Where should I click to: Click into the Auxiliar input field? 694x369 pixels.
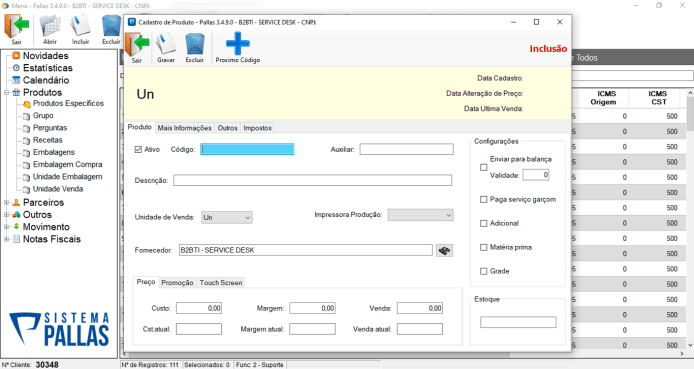(x=406, y=149)
